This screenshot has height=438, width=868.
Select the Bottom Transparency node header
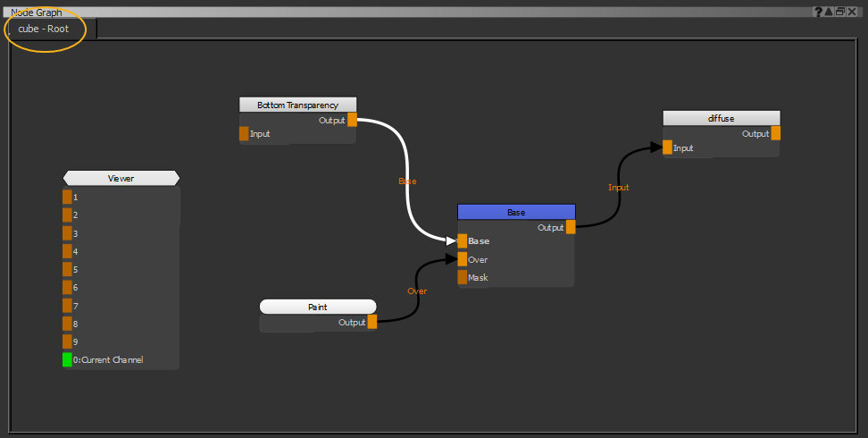pos(297,105)
